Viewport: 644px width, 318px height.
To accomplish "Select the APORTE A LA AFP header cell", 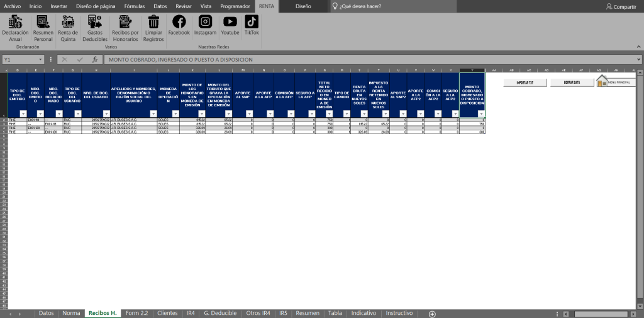I will 264,95.
